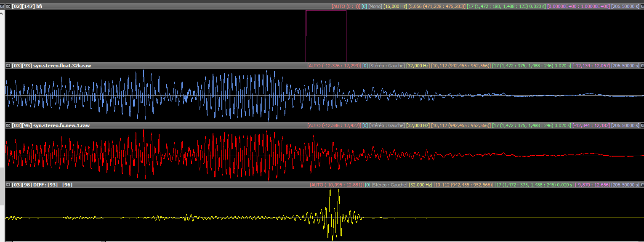Toggle AUTO (0 : 1) scaling on bfi track
This screenshot has width=644, height=242.
[x=346, y=6]
